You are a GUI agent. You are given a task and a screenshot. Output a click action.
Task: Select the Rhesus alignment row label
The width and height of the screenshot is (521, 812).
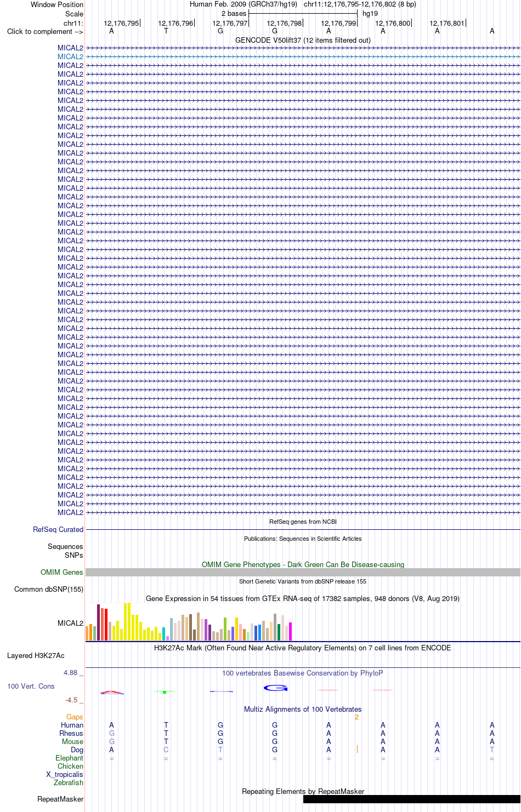pos(71,733)
